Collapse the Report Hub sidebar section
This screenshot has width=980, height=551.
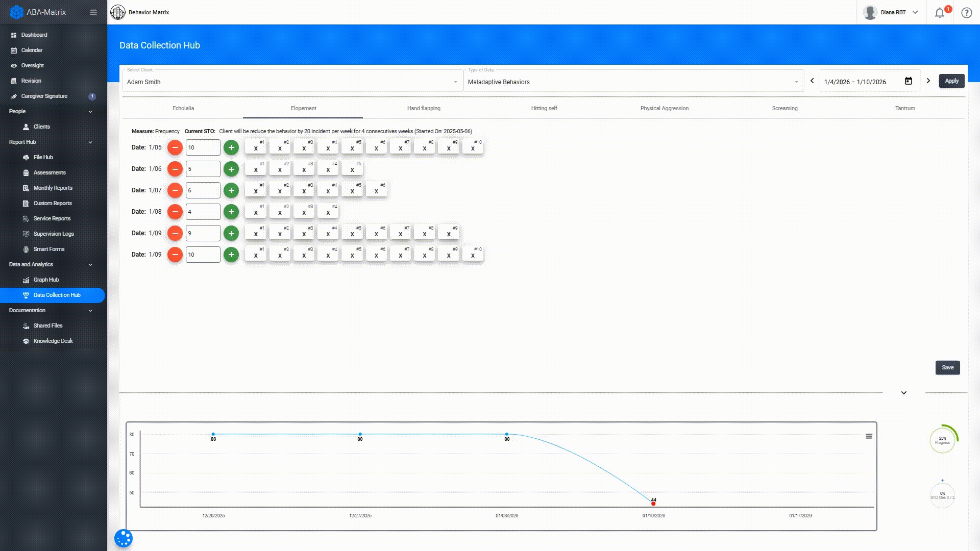click(90, 142)
